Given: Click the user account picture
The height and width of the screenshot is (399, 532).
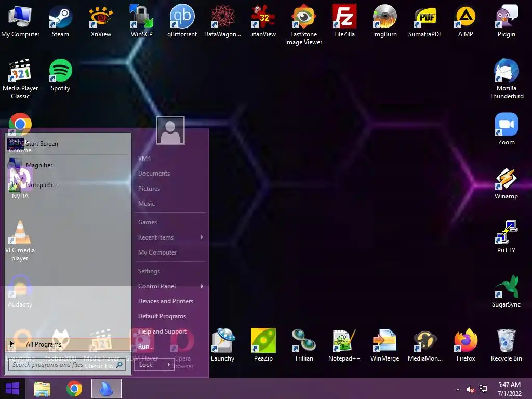Looking at the screenshot, I should tap(170, 130).
